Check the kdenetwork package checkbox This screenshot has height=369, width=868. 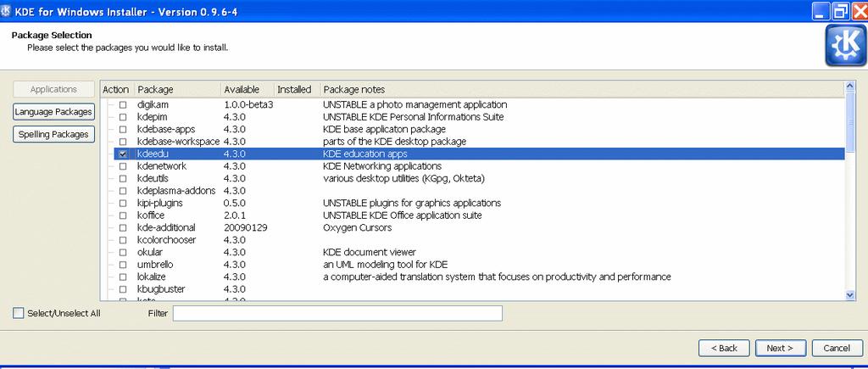pyautogui.click(x=123, y=166)
